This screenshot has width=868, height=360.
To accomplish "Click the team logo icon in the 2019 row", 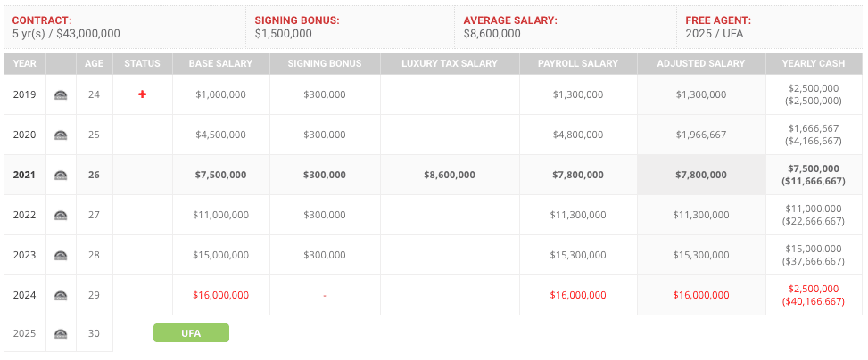I will pos(61,94).
